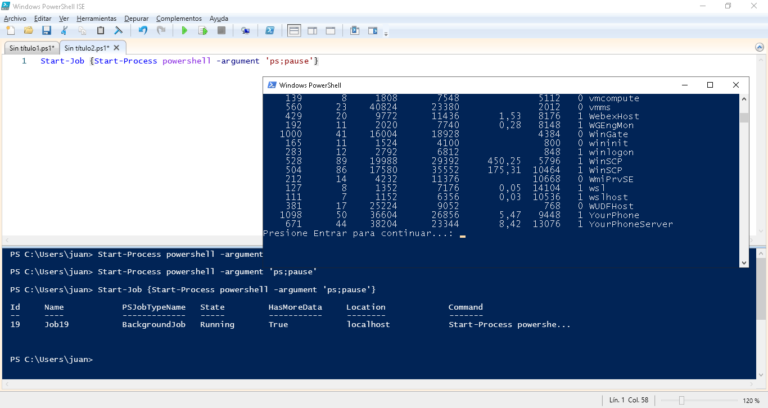Toggle Show Script Pane Maximized layout
The width and height of the screenshot is (768, 408).
(x=331, y=31)
